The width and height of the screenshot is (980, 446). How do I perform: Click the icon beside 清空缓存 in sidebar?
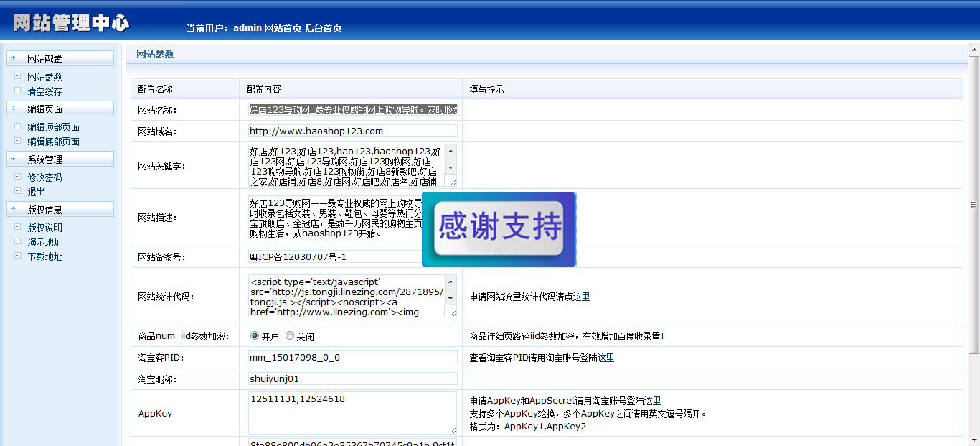click(x=18, y=90)
